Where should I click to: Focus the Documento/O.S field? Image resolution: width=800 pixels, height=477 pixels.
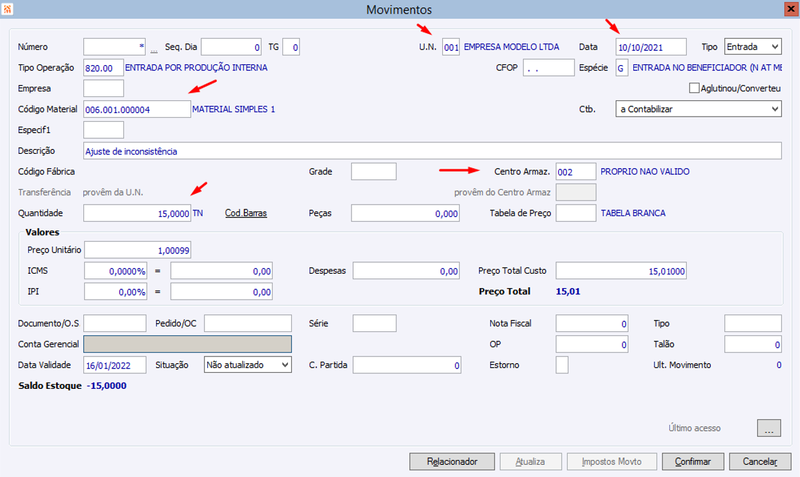[115, 323]
